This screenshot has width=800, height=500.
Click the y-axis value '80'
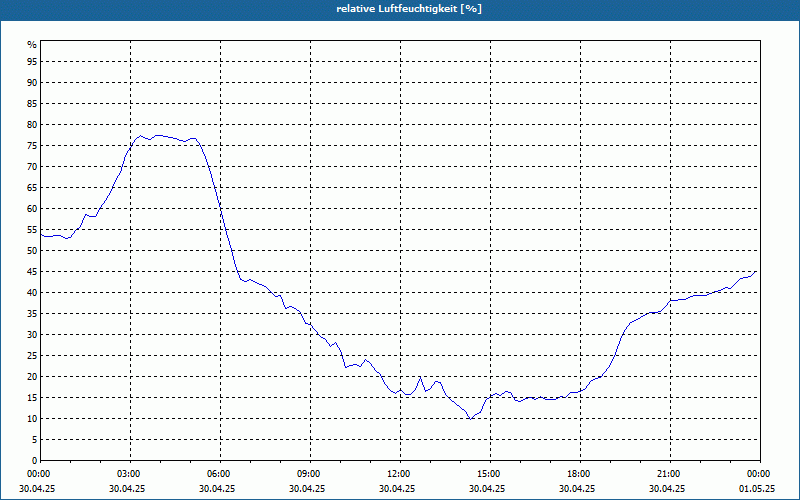32,124
